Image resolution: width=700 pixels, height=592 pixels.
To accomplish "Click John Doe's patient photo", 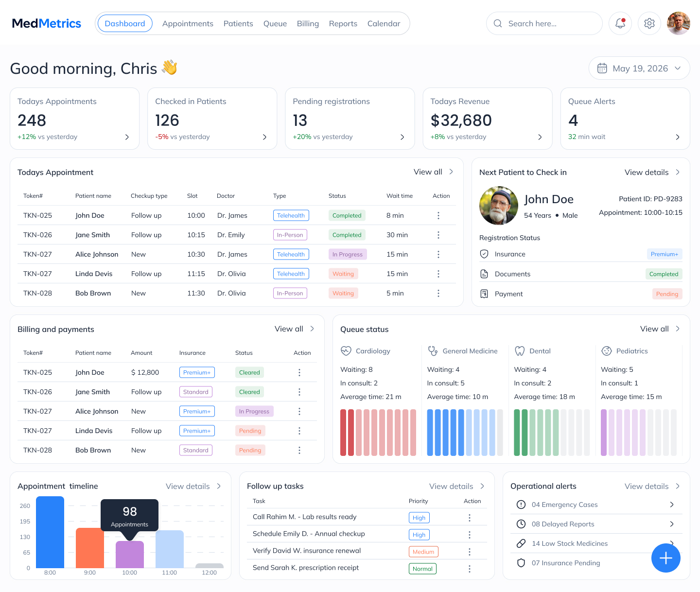I will point(499,206).
